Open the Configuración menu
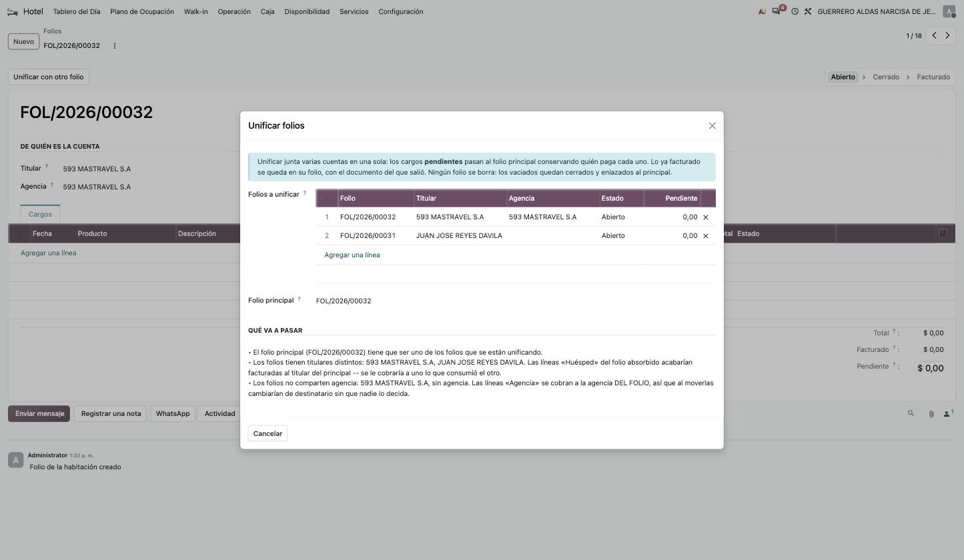The width and height of the screenshot is (964, 560). click(400, 11)
